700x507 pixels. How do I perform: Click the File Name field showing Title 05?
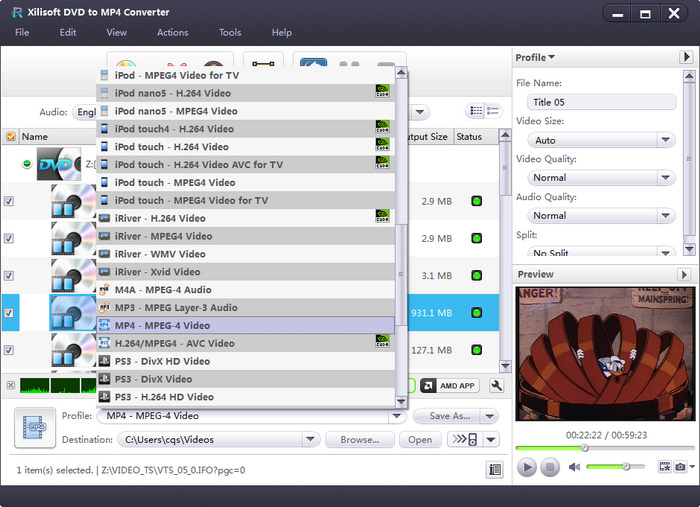click(601, 102)
